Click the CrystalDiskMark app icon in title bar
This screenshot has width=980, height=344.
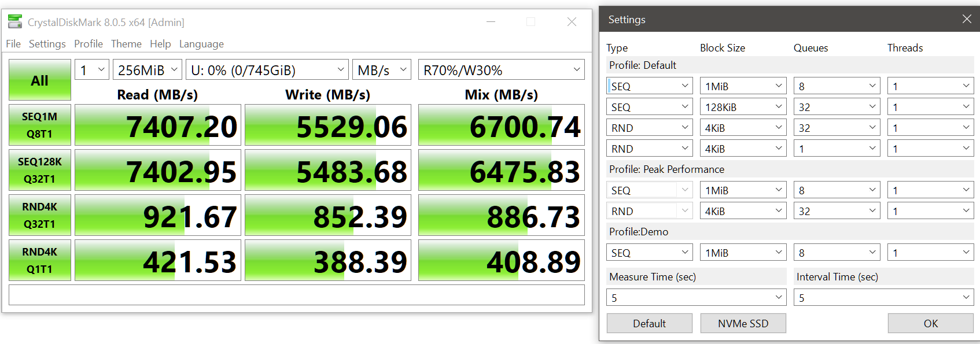[x=15, y=22]
